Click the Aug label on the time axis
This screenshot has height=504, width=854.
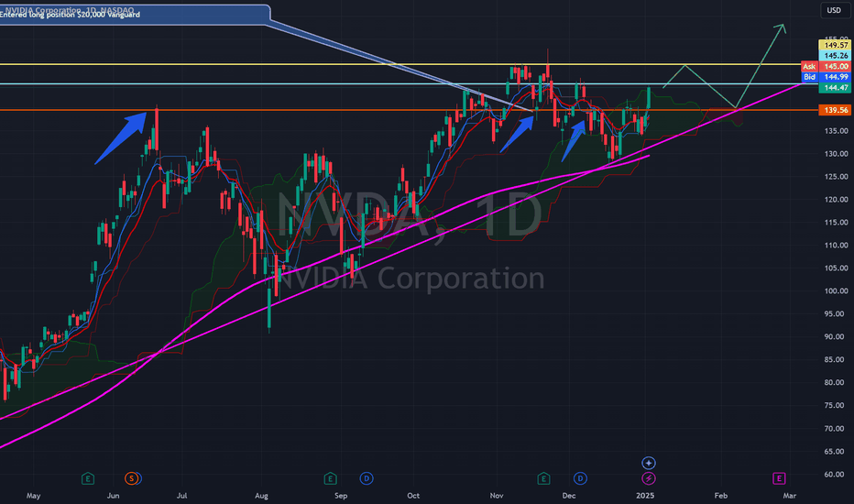261,496
